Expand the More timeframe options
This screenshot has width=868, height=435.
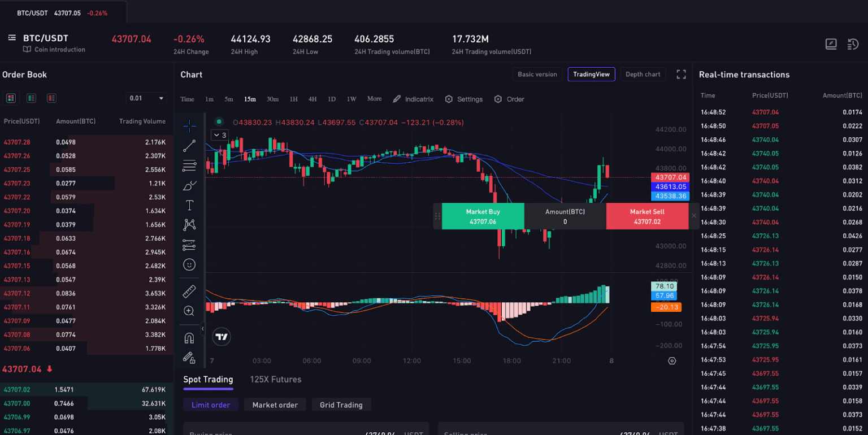tap(374, 99)
